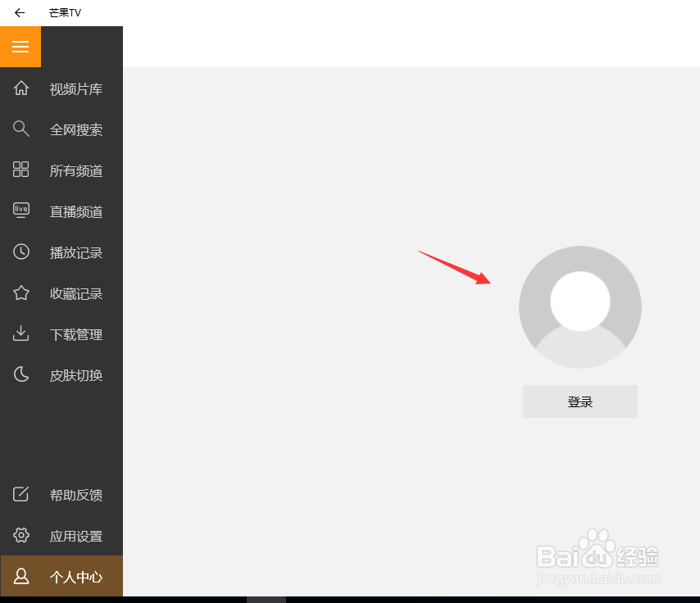Image resolution: width=700 pixels, height=603 pixels.
Task: Open the 直播频道 live icon
Action: point(20,211)
